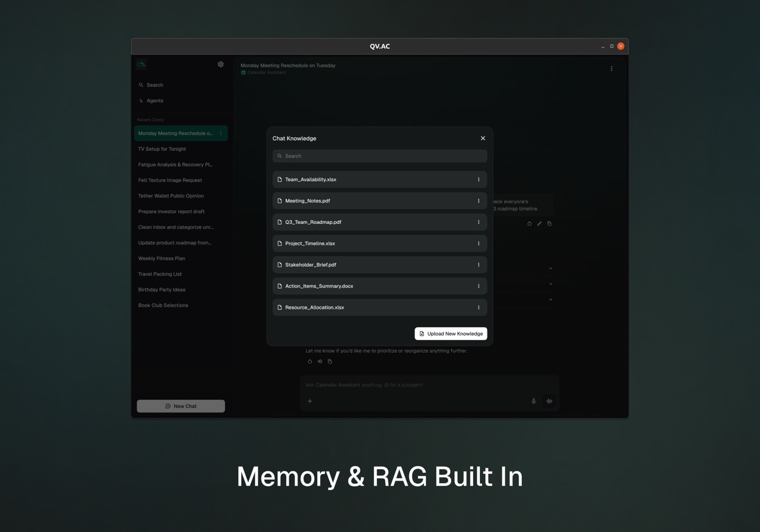Open options menu for Stakeholder_Brief.pdf

click(x=479, y=265)
